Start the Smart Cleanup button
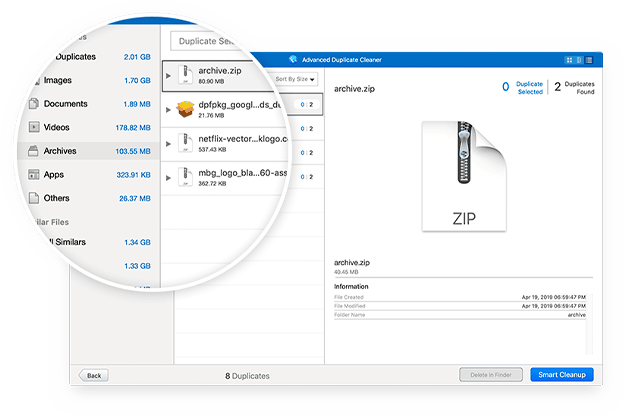Image resolution: width=625 pixels, height=418 pixels. pos(562,375)
